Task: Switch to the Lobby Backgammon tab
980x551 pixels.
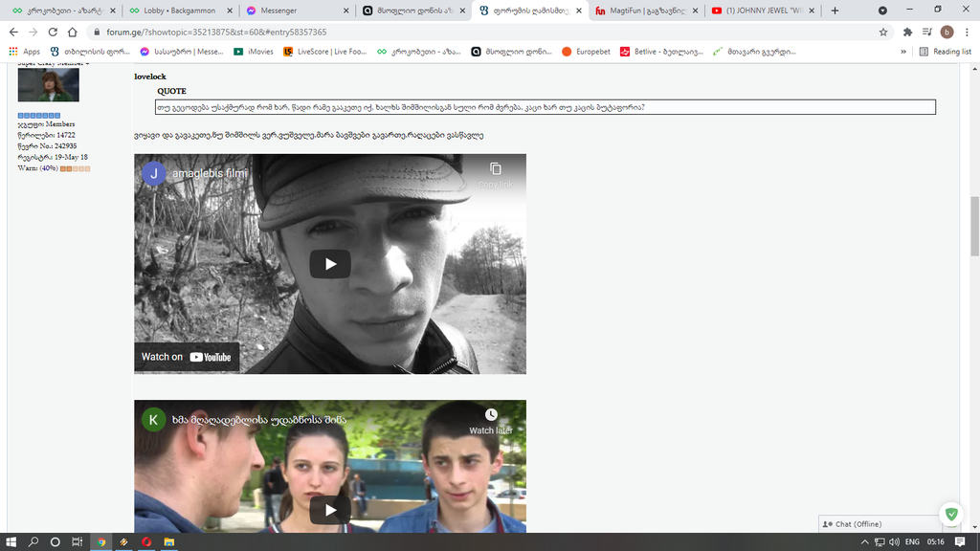Action: (180, 11)
